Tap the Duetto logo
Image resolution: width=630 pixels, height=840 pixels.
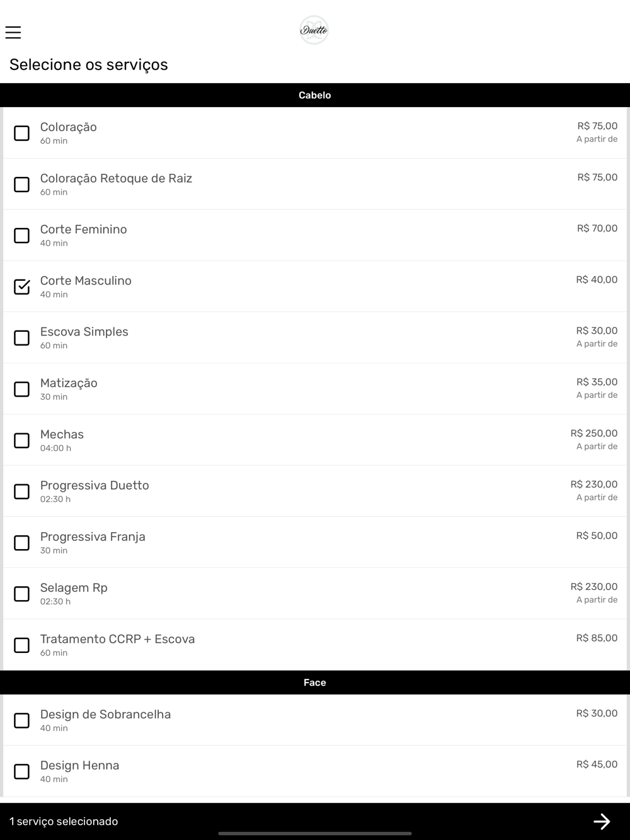(x=314, y=30)
